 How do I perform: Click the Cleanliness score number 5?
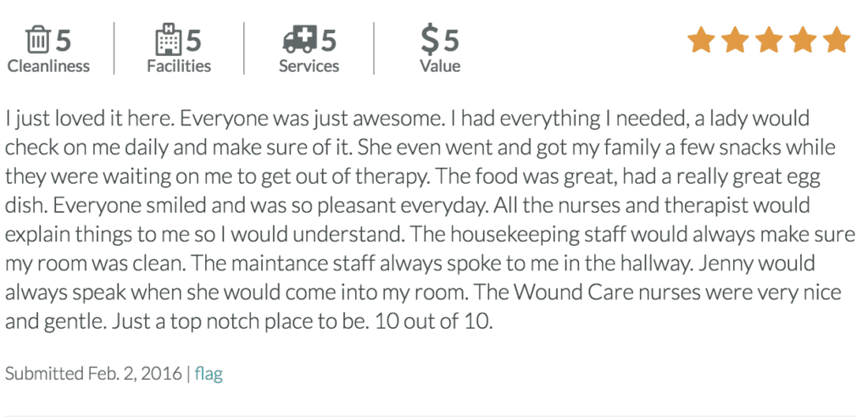tap(64, 40)
